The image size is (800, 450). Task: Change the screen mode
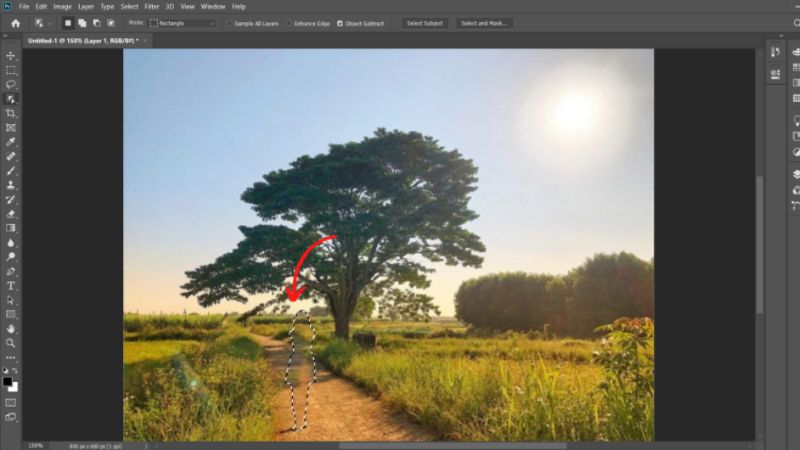(11, 417)
